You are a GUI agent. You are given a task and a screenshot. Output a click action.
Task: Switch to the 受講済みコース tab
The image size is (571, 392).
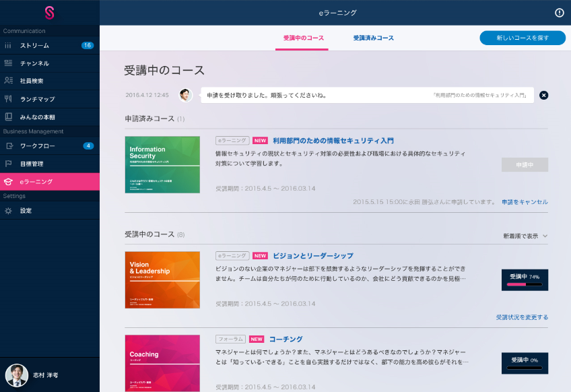coord(373,38)
